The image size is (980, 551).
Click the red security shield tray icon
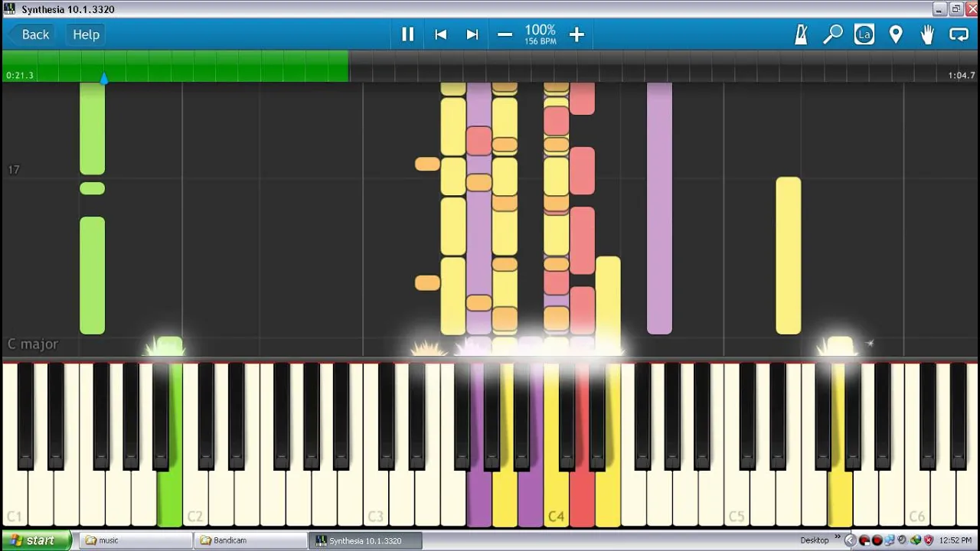click(x=928, y=540)
